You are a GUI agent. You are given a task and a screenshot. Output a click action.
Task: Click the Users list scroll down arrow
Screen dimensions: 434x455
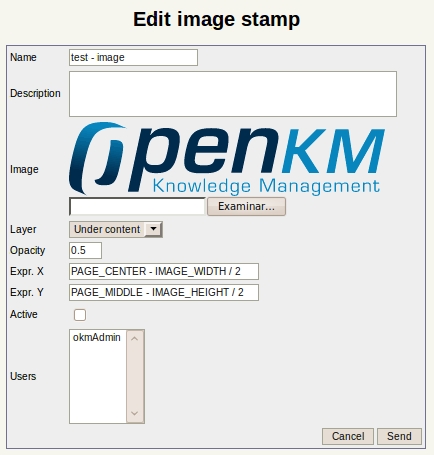(x=135, y=413)
